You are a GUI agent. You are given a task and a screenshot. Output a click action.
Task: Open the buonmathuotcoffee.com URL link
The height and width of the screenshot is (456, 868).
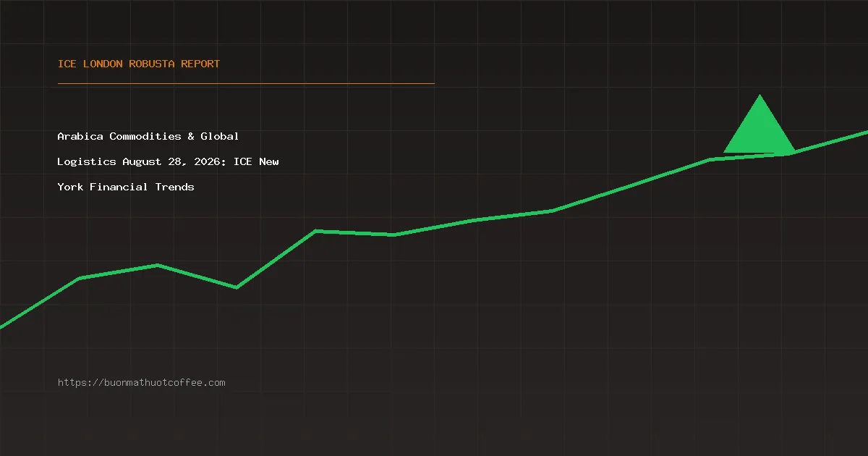(x=142, y=382)
